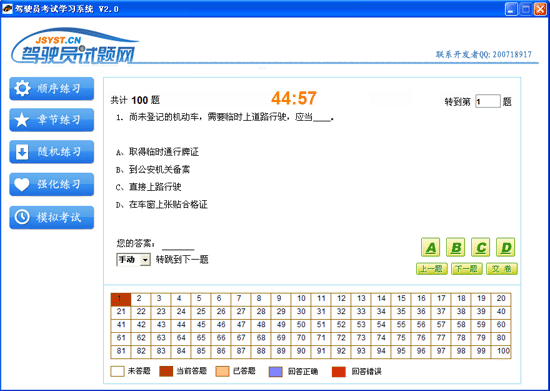The height and width of the screenshot is (391, 550).
Task: Submit the exam with 交卷
Action: tap(502, 269)
